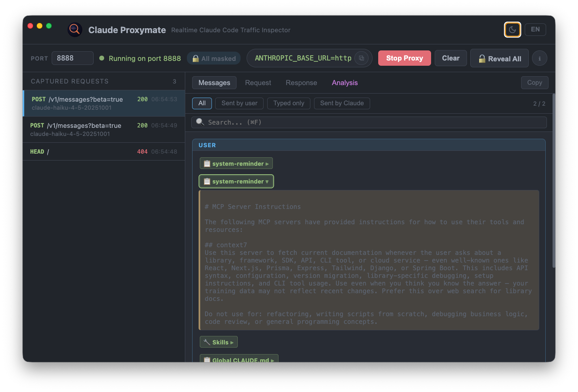Click the 'Realtime Claude Code Traffic Inspector' subtitle

tap(231, 30)
